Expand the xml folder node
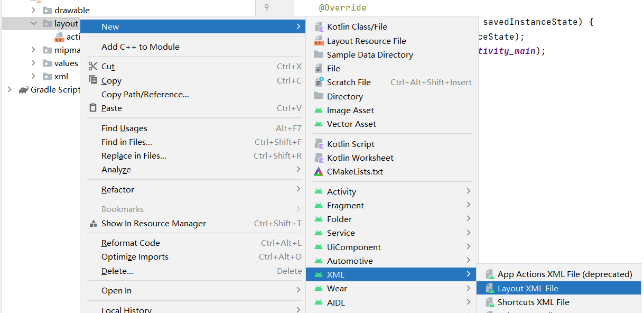This screenshot has width=644, height=313. click(33, 76)
